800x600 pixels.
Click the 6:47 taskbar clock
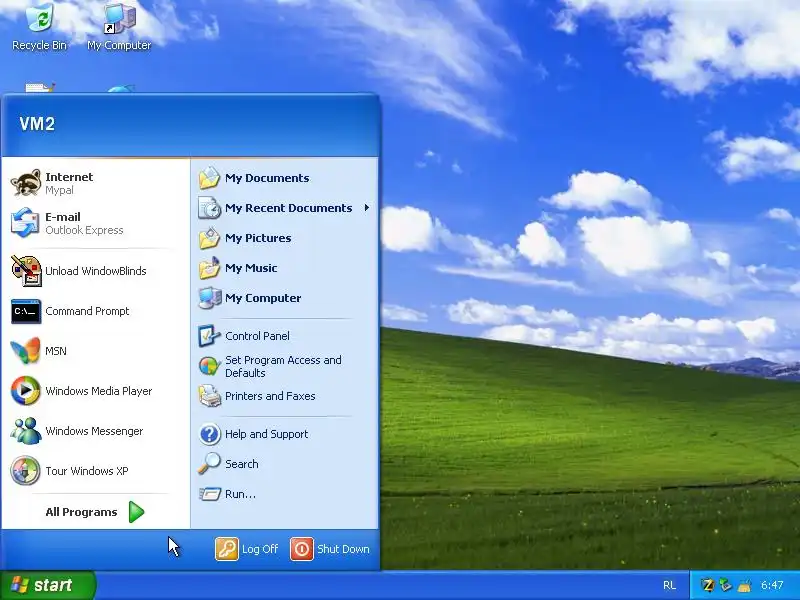point(772,585)
